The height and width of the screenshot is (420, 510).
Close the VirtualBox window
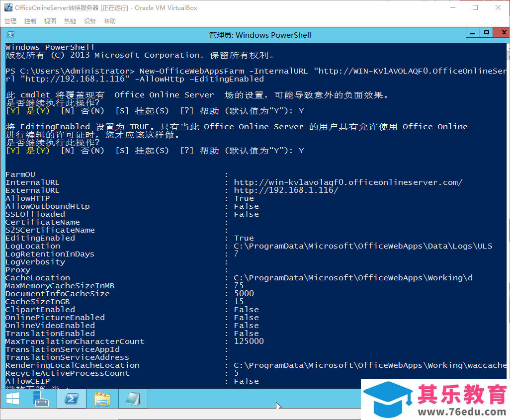point(498,7)
